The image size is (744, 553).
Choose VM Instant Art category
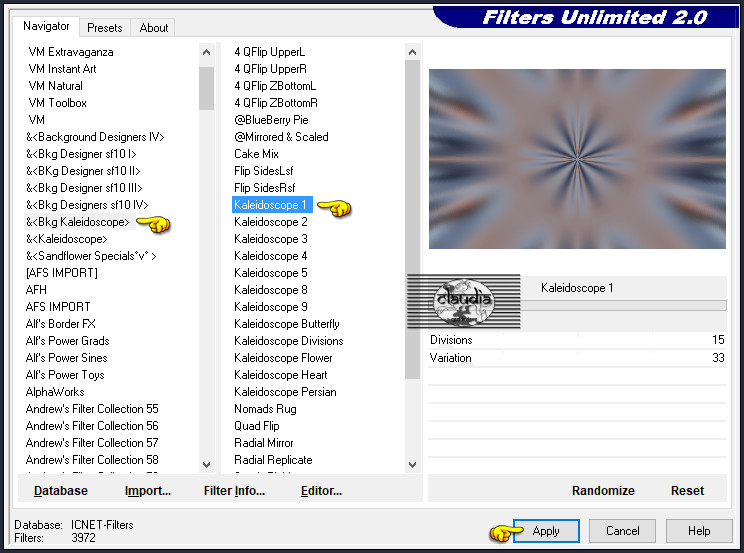62,69
